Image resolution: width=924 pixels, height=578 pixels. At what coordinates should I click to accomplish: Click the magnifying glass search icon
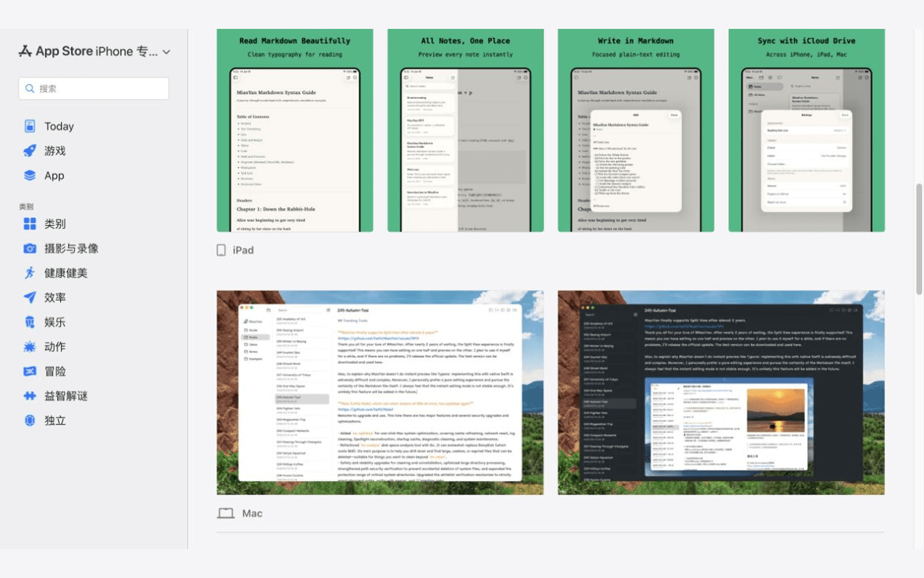click(30, 89)
